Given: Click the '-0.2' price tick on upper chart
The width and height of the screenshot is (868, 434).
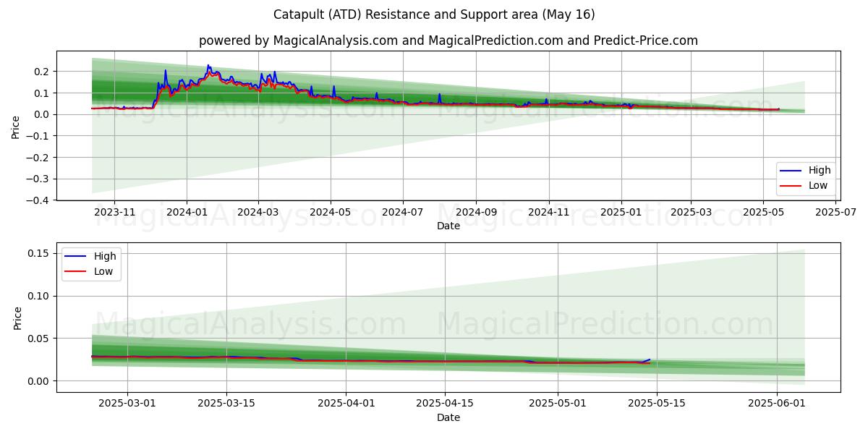Looking at the screenshot, I should tap(39, 158).
